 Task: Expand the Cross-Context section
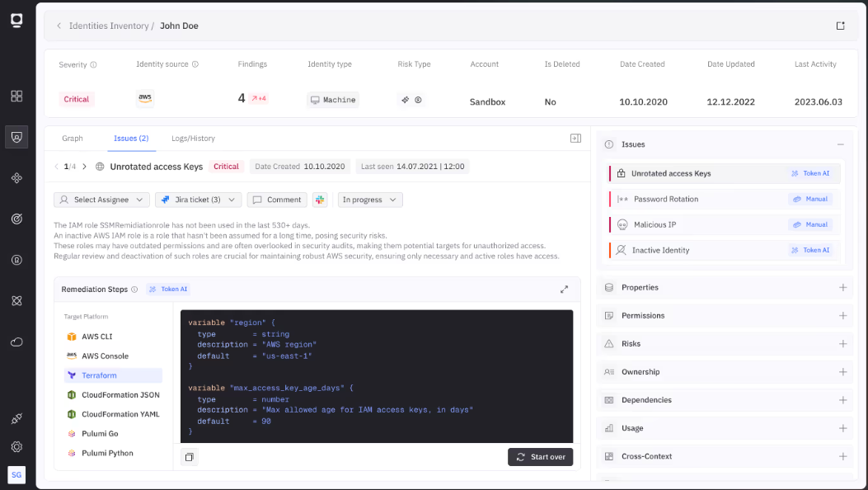pos(842,456)
